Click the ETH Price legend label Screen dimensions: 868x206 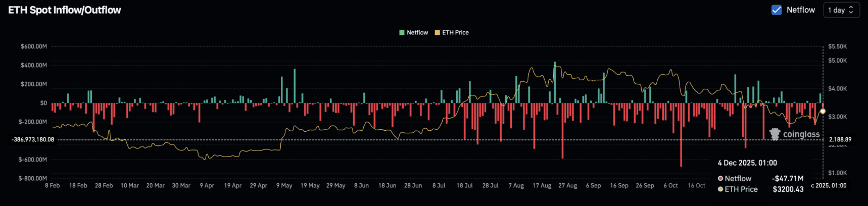click(x=455, y=32)
